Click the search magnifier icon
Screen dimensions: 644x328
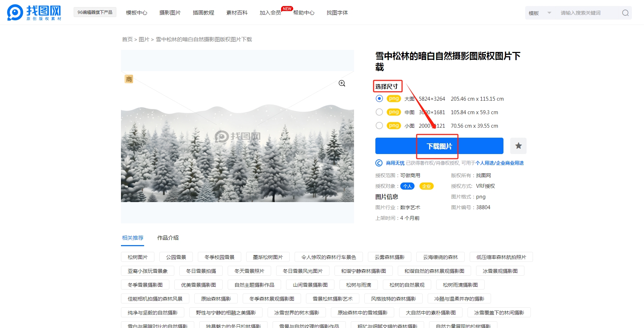pos(625,13)
